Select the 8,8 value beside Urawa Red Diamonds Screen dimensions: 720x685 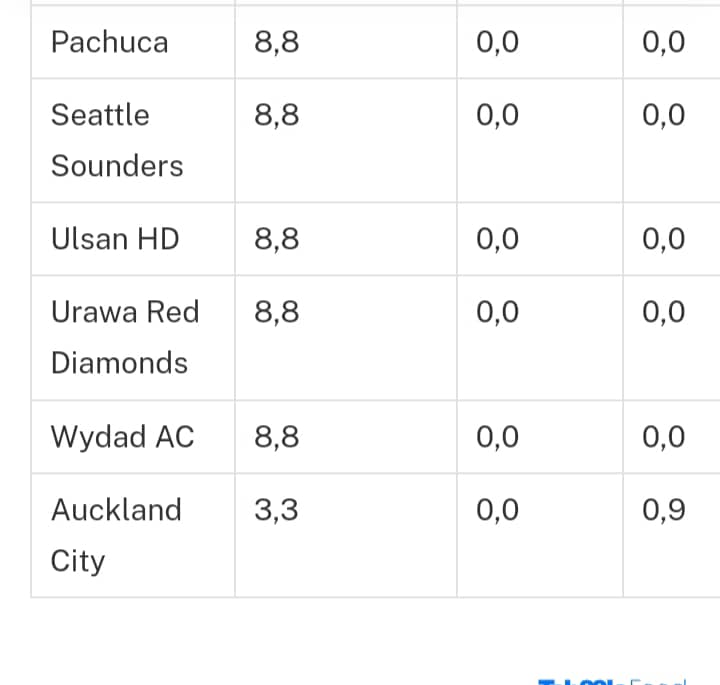click(276, 312)
